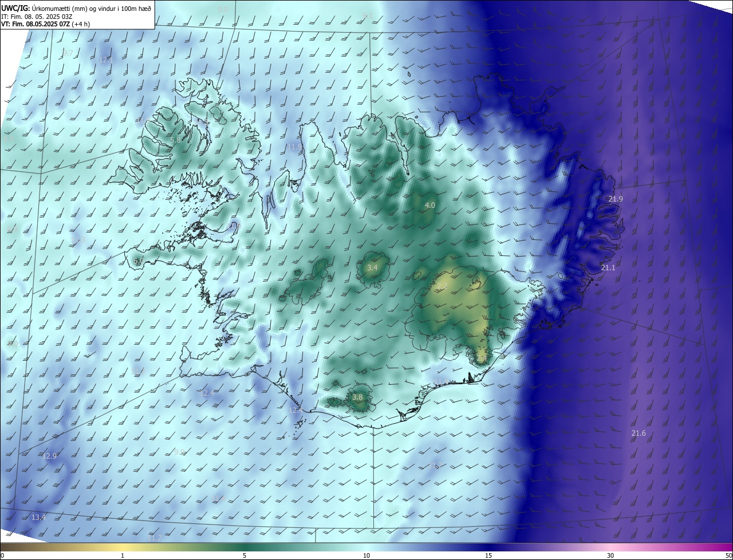
Task: Select the 'VT: Fim. 08.05.2025 07Z' line
Action: (x=45, y=24)
